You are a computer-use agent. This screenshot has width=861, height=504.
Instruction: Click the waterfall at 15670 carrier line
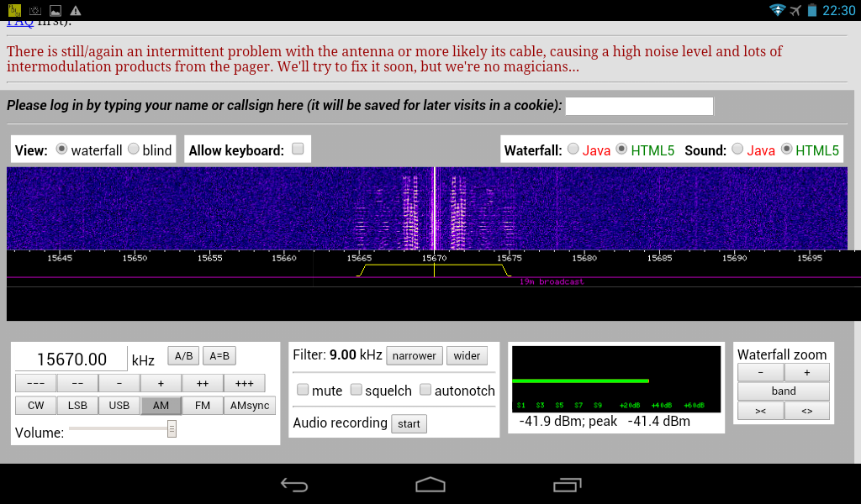point(435,208)
